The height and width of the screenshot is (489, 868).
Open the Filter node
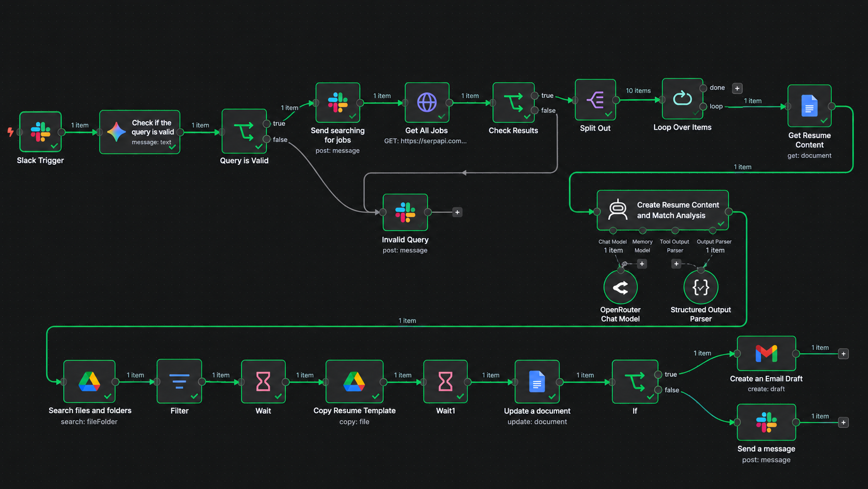[179, 381]
